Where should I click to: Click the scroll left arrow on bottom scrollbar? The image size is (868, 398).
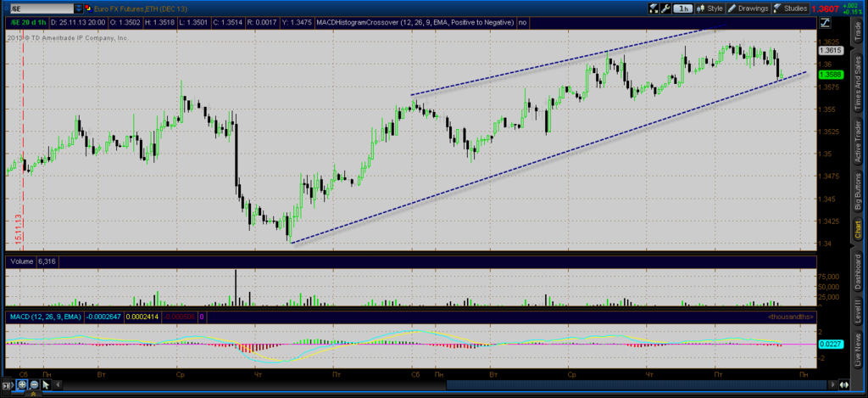tap(58, 384)
